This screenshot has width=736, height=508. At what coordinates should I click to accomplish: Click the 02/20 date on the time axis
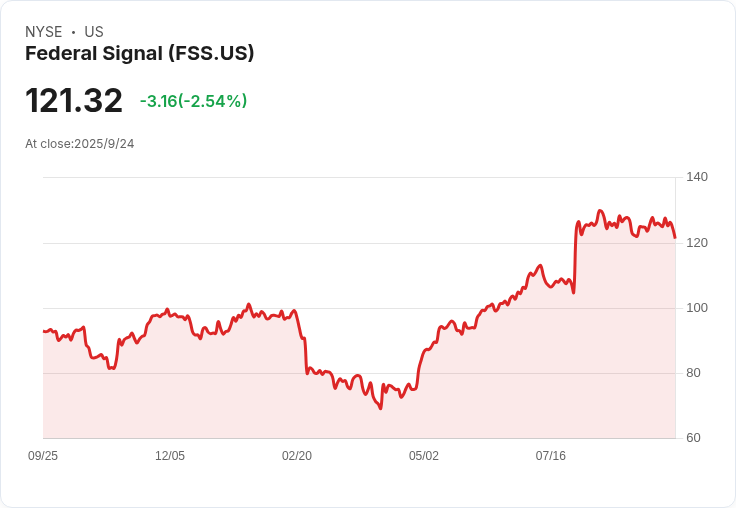point(297,456)
